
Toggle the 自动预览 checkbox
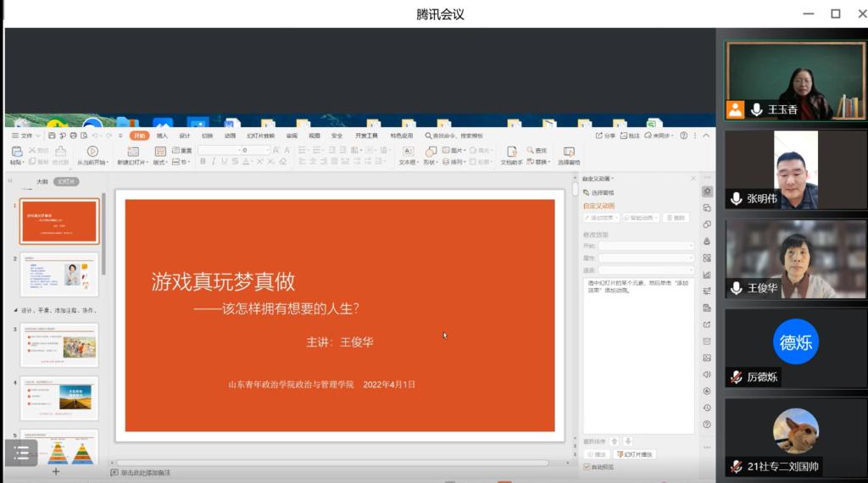pyautogui.click(x=587, y=467)
